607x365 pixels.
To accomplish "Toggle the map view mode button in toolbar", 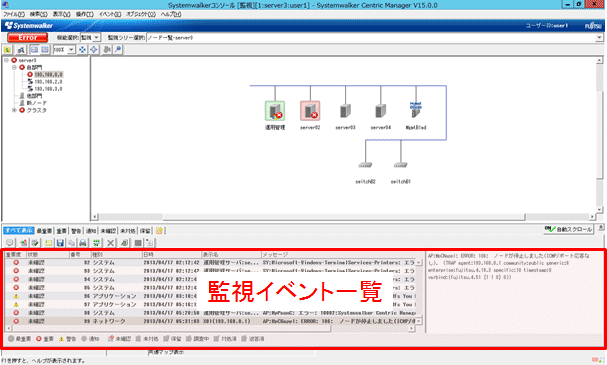I will (x=34, y=50).
